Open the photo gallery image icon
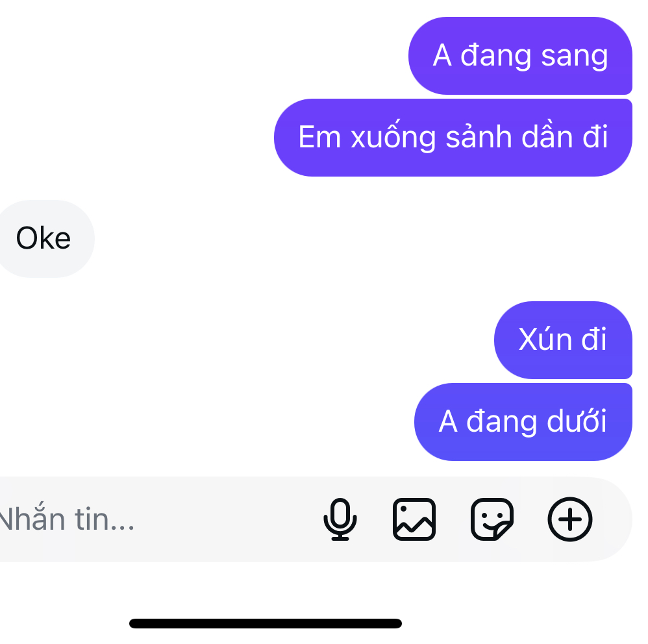This screenshot has width=648, height=644. click(414, 519)
